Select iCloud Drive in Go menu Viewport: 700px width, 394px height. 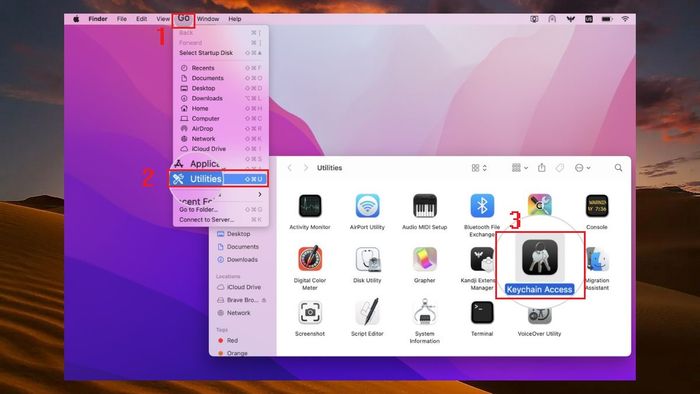(x=221, y=149)
